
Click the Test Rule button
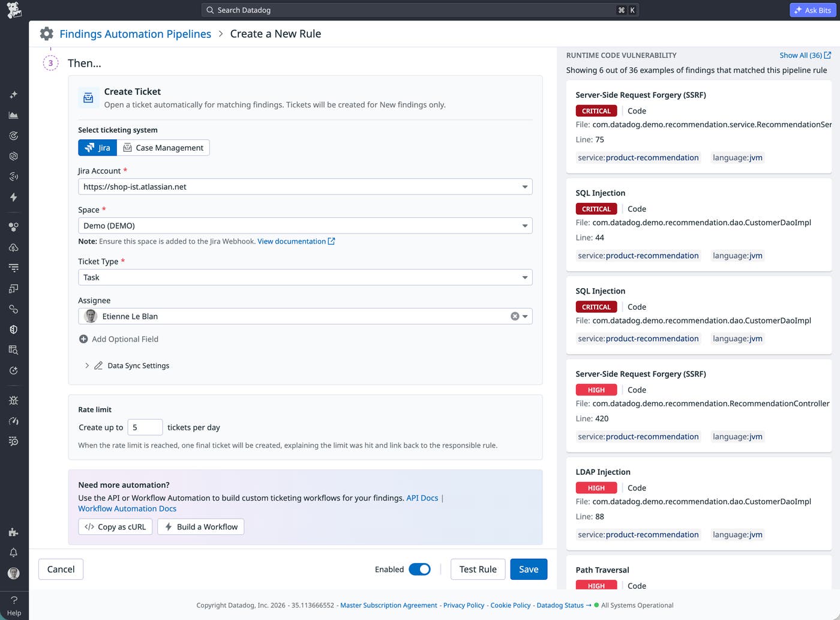point(478,569)
